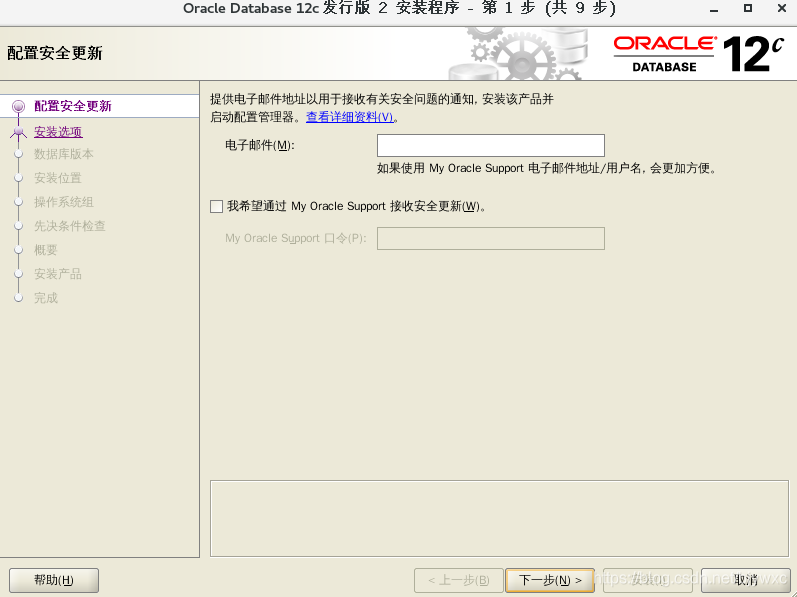Click the 下一步(N) button

pos(550,580)
